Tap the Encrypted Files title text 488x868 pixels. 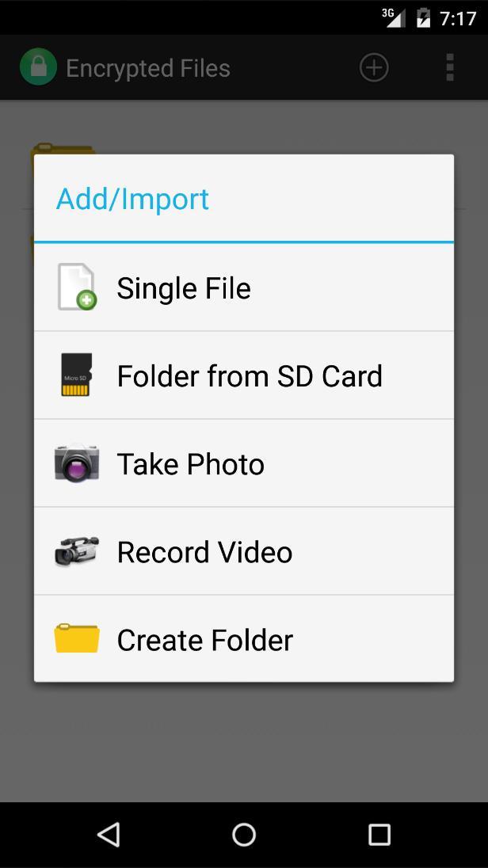tap(148, 68)
